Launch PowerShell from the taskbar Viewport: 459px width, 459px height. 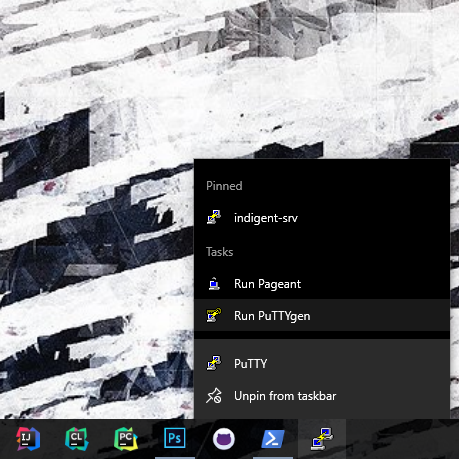(x=273, y=439)
